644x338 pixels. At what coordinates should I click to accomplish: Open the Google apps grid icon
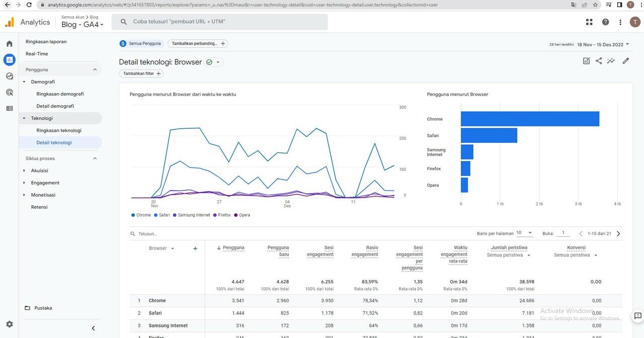(x=589, y=22)
